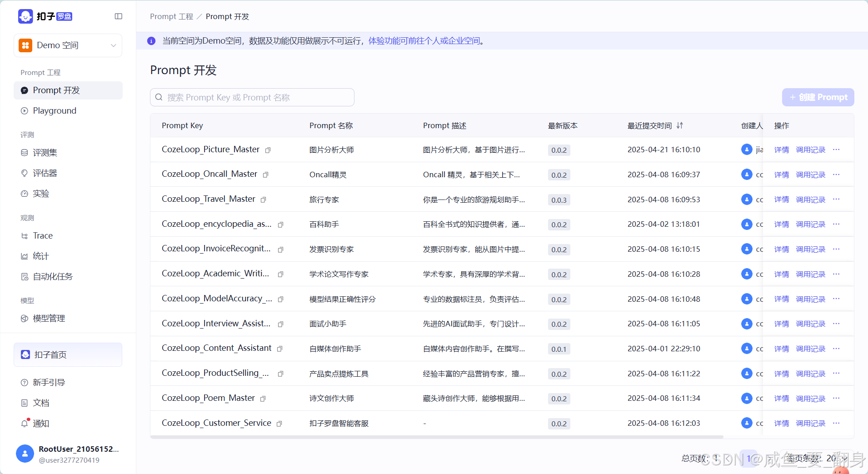
Task: Sort the table by 最近提交时间
Action: click(680, 125)
